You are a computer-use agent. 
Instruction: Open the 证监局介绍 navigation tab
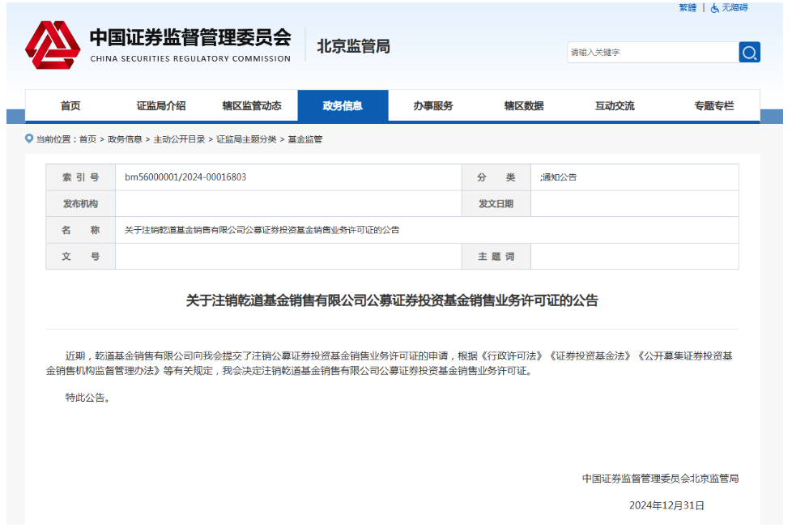click(x=161, y=105)
